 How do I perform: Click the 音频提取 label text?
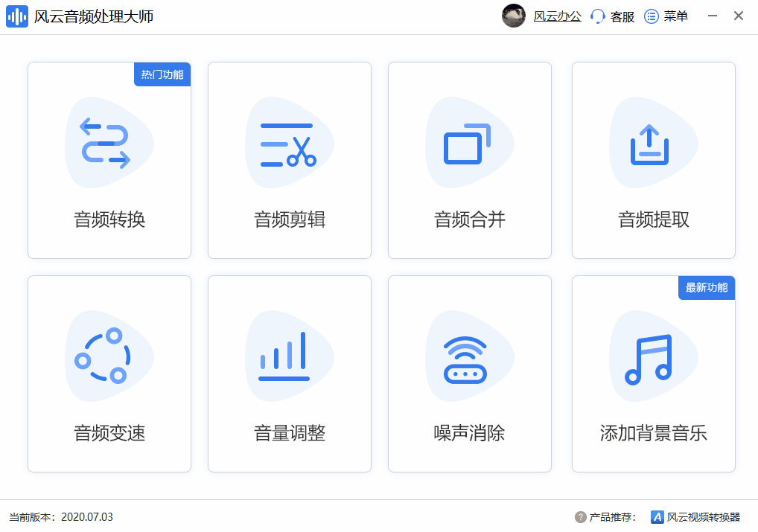coord(654,219)
